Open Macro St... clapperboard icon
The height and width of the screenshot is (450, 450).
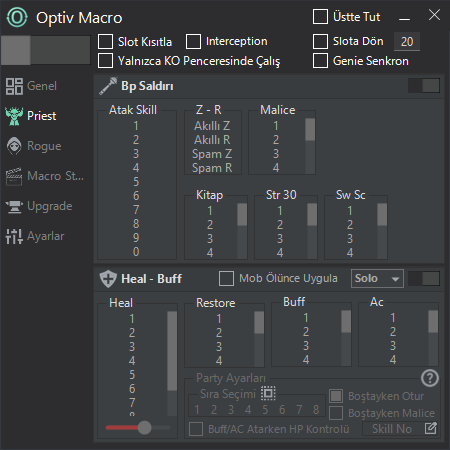coord(14,176)
